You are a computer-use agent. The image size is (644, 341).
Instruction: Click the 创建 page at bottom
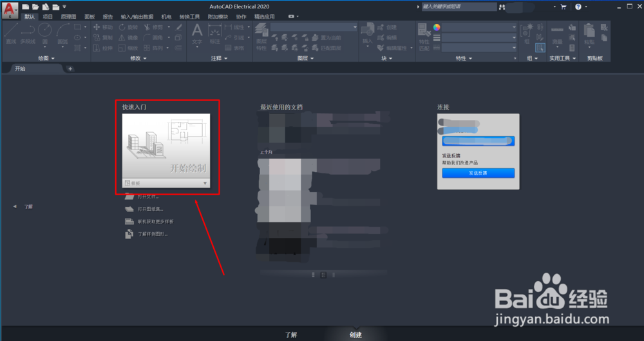355,335
